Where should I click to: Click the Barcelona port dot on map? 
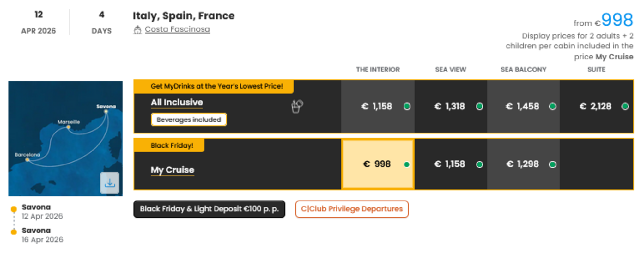(x=27, y=160)
